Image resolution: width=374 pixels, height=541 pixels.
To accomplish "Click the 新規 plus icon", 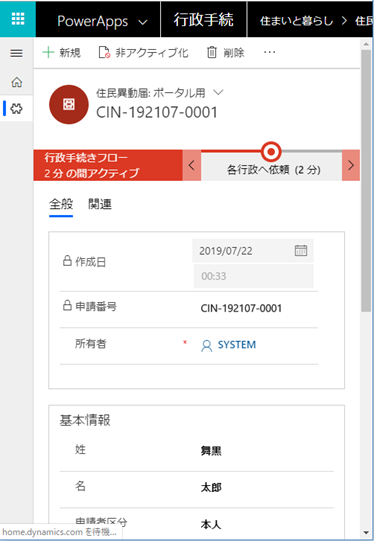I will tap(48, 52).
